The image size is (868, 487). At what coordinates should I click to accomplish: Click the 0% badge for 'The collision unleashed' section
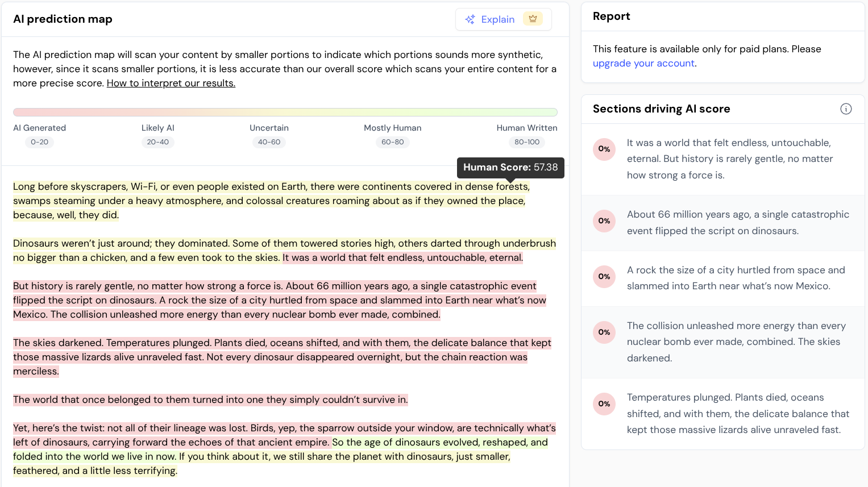click(604, 332)
